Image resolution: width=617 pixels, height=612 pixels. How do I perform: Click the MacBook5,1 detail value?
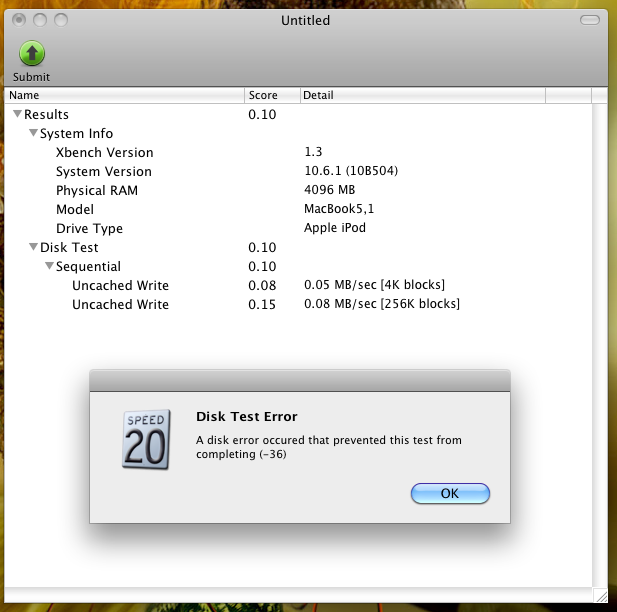tap(339, 209)
